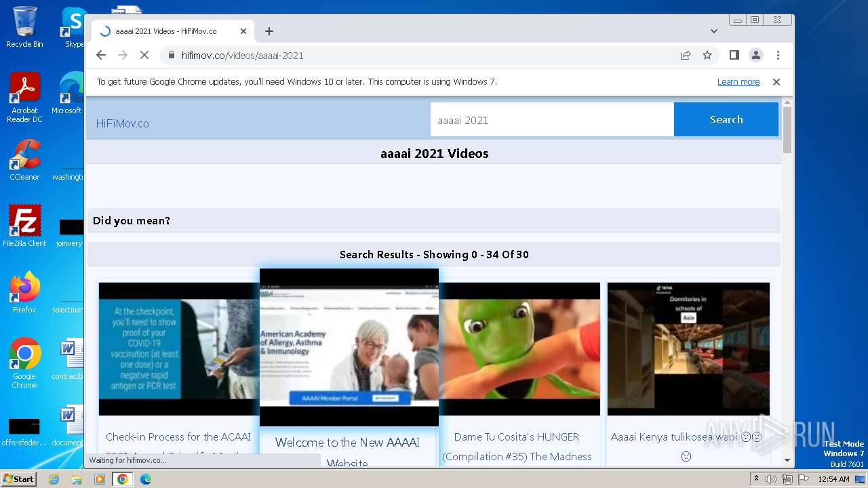This screenshot has height=488, width=868.
Task: Launch CCleaner from desktop
Action: pos(24,160)
